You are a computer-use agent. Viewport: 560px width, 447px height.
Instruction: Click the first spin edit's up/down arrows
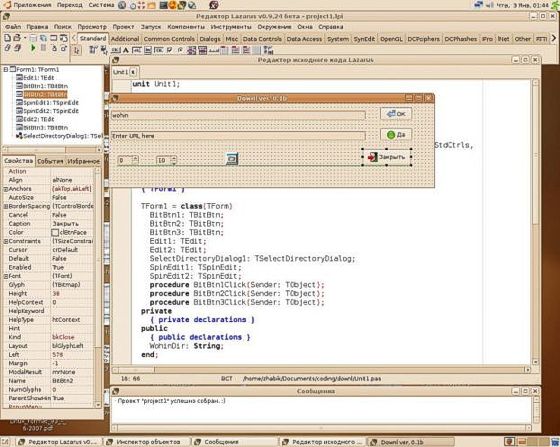pyautogui.click(x=135, y=160)
